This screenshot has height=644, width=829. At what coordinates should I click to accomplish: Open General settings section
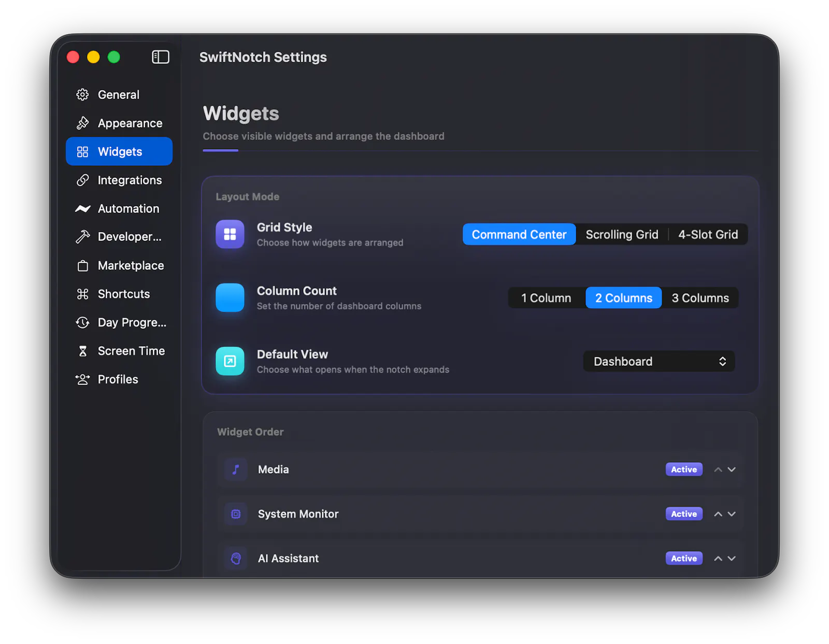point(119,95)
